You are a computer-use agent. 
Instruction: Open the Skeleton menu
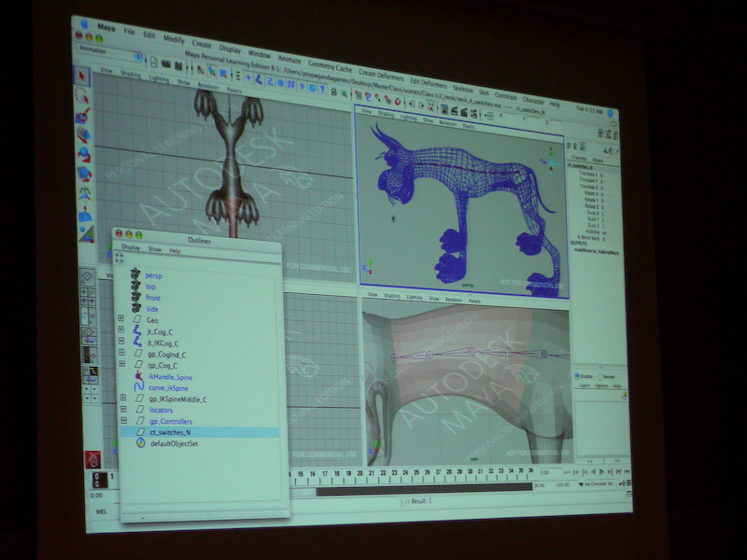(462, 89)
